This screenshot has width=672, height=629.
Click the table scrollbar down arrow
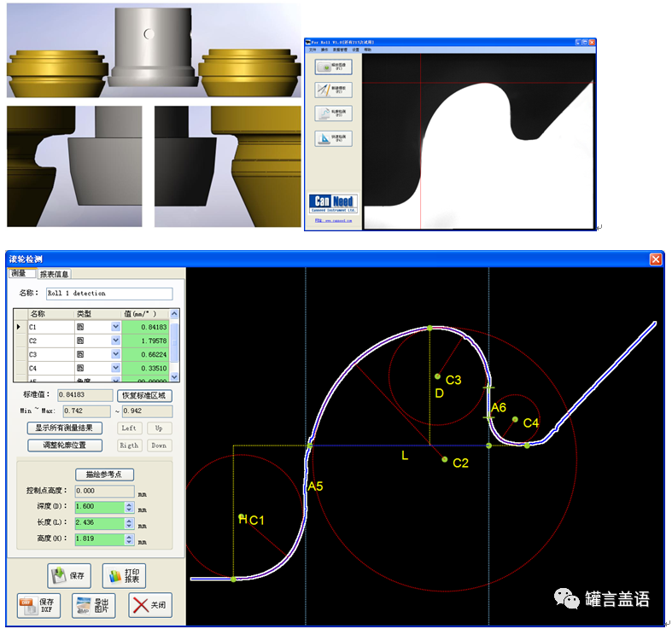174,376
